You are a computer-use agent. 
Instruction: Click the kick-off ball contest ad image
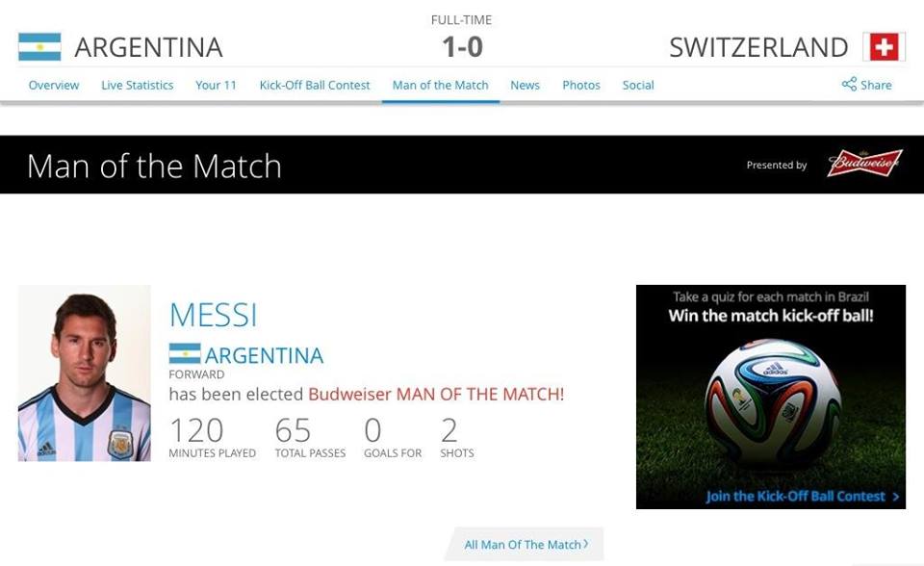(x=770, y=397)
